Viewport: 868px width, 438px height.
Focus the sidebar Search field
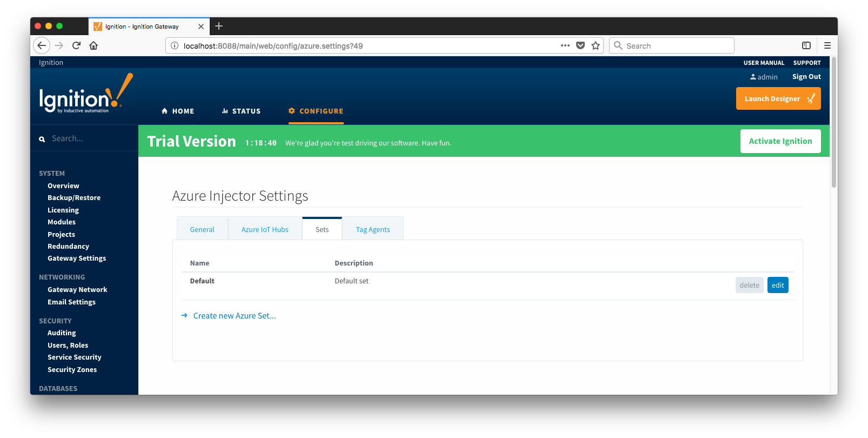coord(86,138)
